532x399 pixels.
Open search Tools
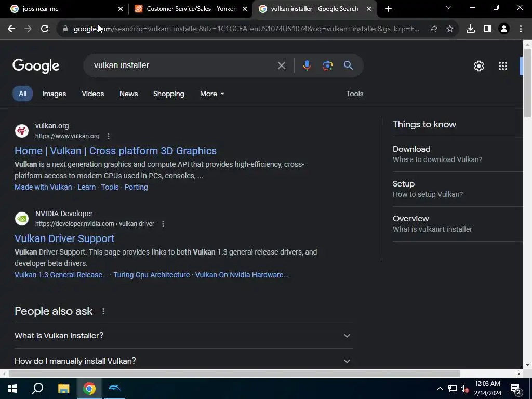tap(354, 94)
